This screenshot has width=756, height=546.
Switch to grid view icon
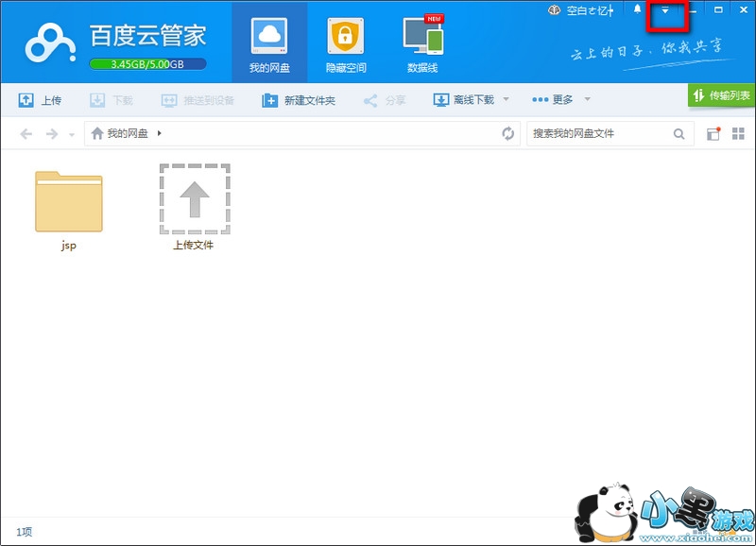[x=738, y=133]
